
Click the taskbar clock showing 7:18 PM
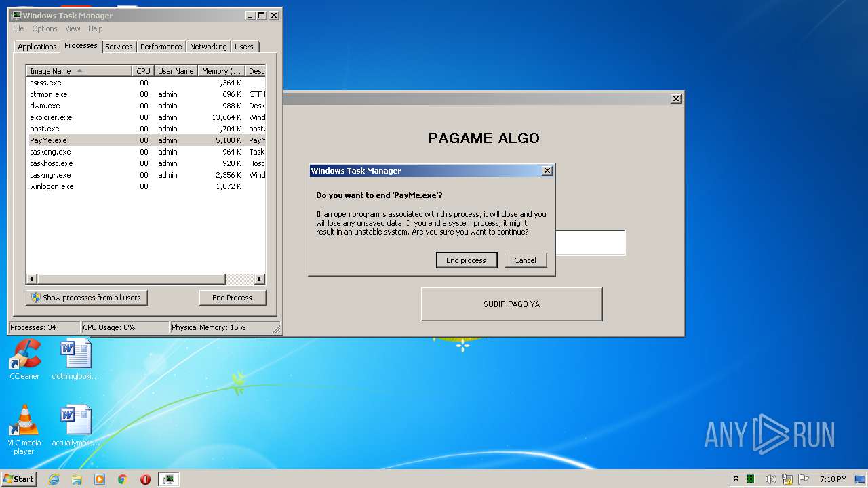pos(833,479)
